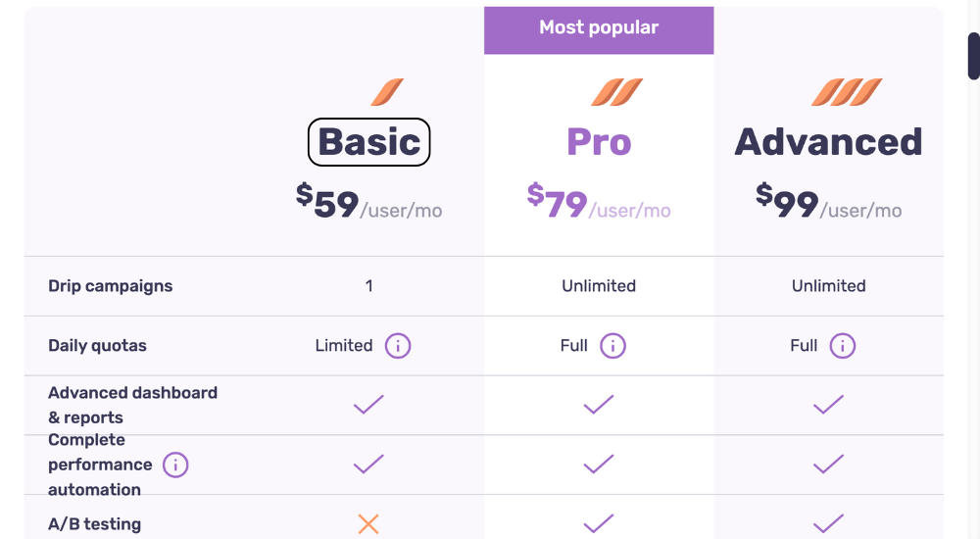Click the page's vertical scrollbar thumb
Viewport: 980px width, 539px height.
974,56
